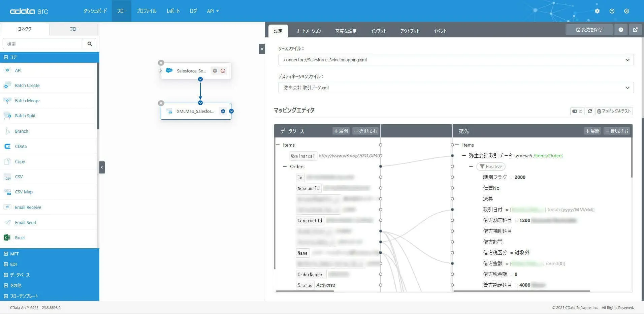Toggle the @ attribute display switch
Image resolution: width=644 pixels, height=314 pixels.
[x=577, y=111]
